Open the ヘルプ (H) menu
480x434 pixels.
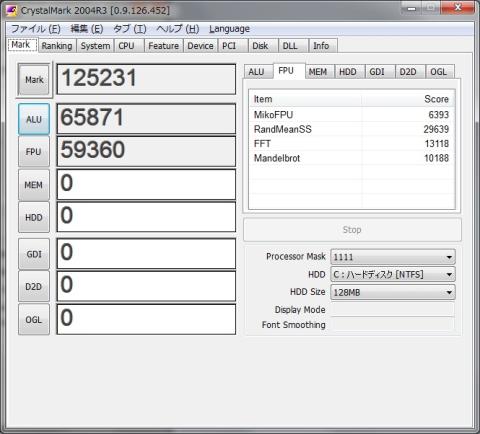point(178,29)
